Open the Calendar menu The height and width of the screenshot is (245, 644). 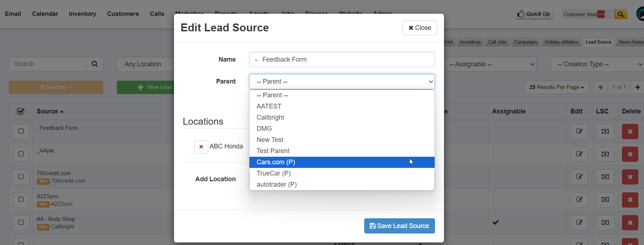(x=45, y=14)
